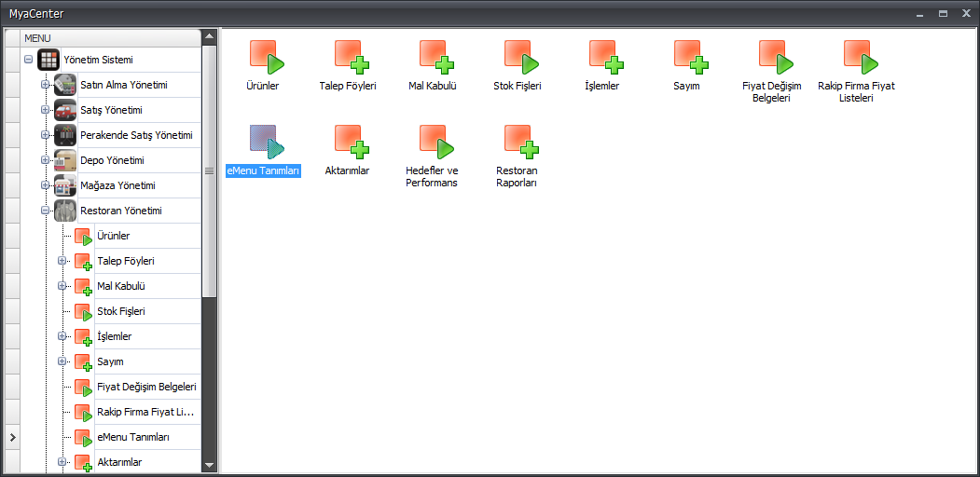Select Aktarımlar label in the tree
Viewport: 980px width, 477px height.
119,462
